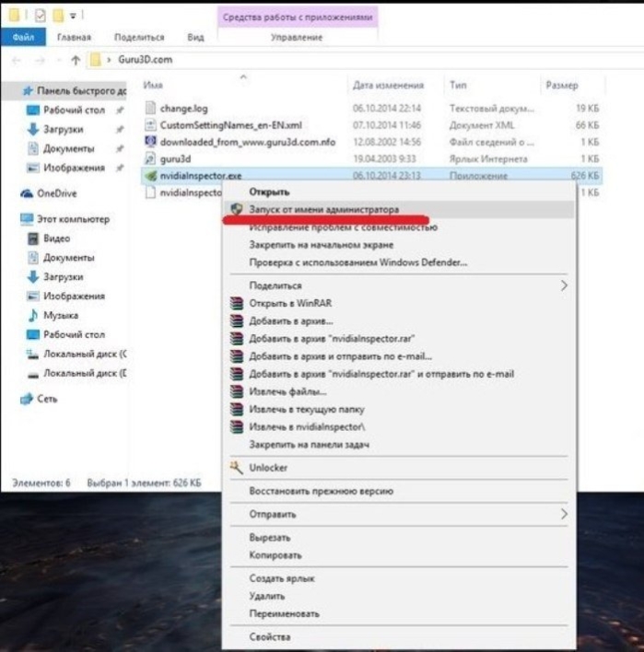Select Извлечь в nvidiaInspector\ entry
The width and height of the screenshot is (644, 652).
400,426
